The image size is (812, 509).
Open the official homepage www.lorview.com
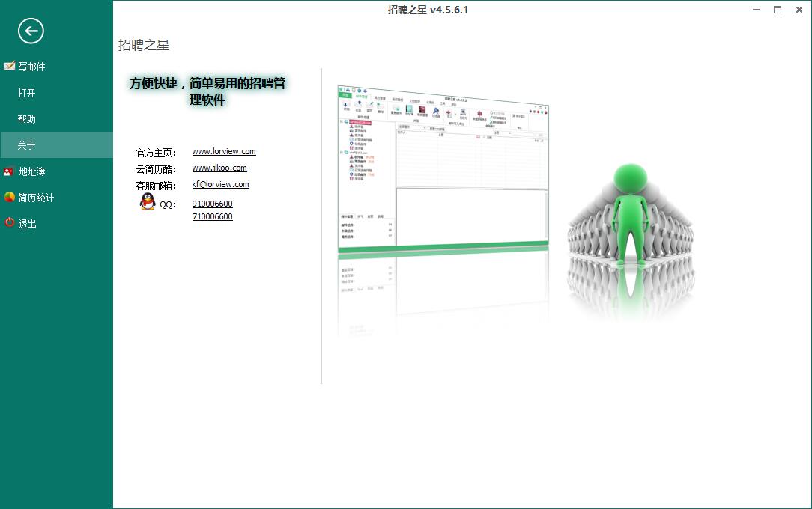[223, 151]
